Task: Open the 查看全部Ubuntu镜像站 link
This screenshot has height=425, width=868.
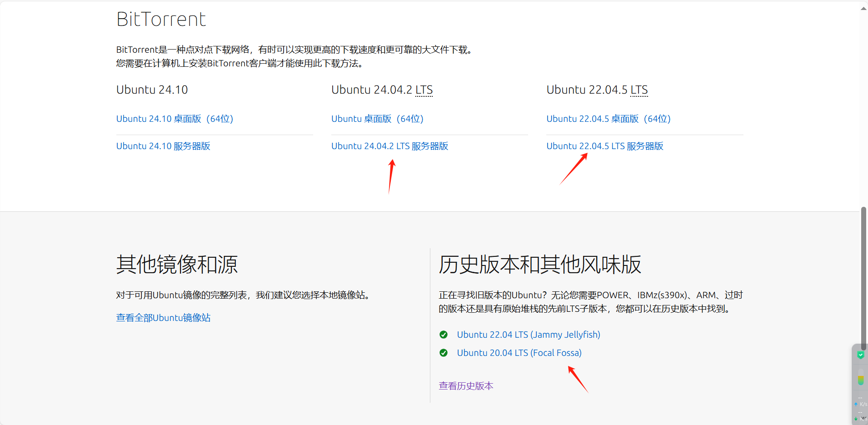Action: pyautogui.click(x=163, y=318)
